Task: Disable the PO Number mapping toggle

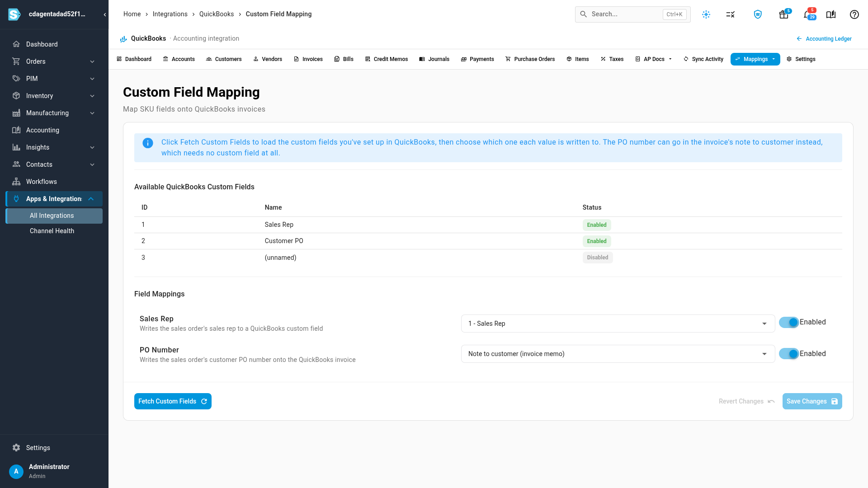Action: (789, 354)
